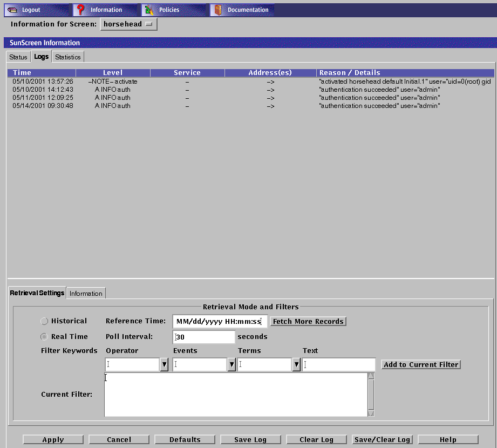The height and width of the screenshot is (448, 497).
Task: Open the Events dropdown arrow
Action: (x=232, y=365)
